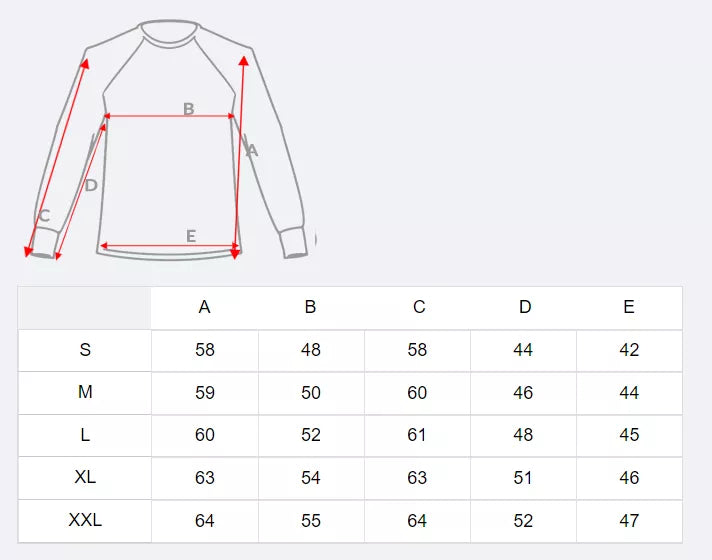Click the size M row label
712x560 pixels.
(85, 393)
